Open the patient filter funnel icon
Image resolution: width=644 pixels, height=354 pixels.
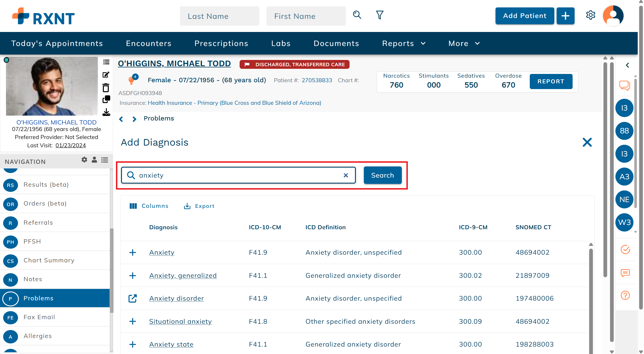coord(380,15)
